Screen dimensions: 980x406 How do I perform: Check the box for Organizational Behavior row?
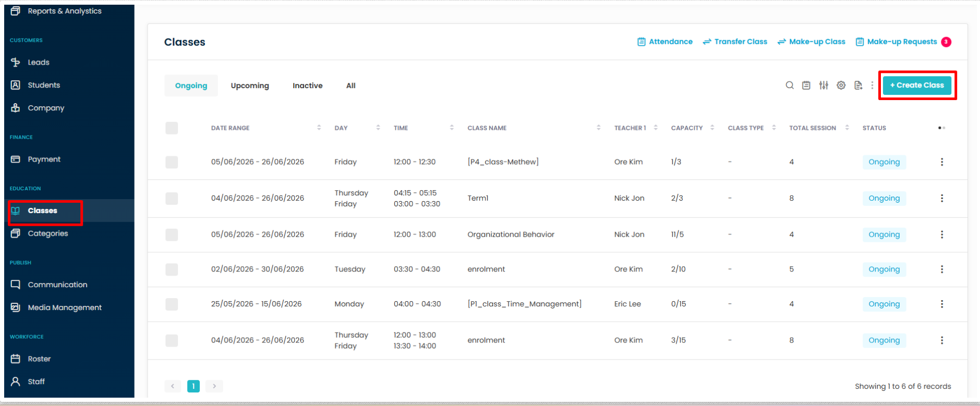click(x=172, y=235)
